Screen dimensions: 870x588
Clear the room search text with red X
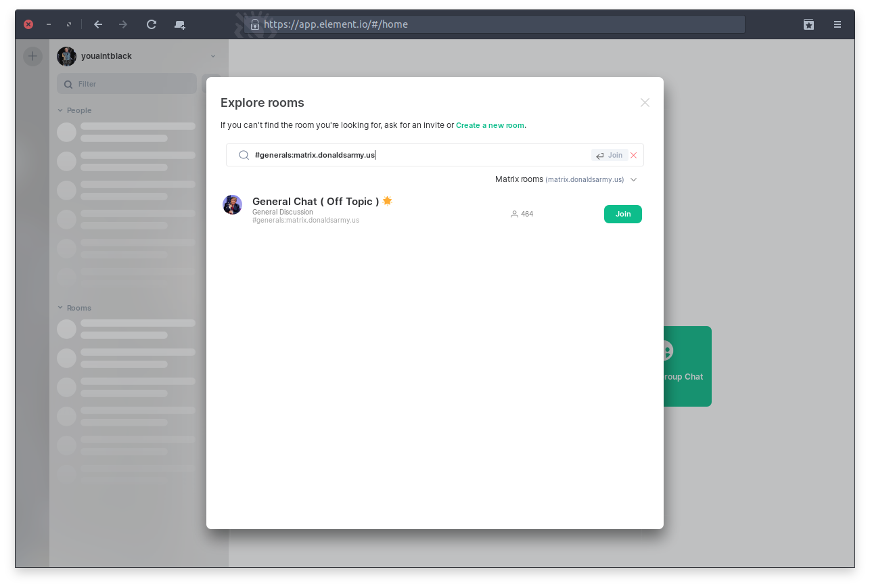(x=634, y=155)
